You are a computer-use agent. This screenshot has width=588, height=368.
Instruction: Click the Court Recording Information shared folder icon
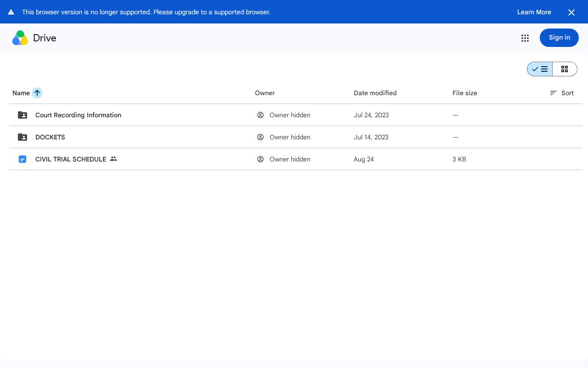coord(23,115)
